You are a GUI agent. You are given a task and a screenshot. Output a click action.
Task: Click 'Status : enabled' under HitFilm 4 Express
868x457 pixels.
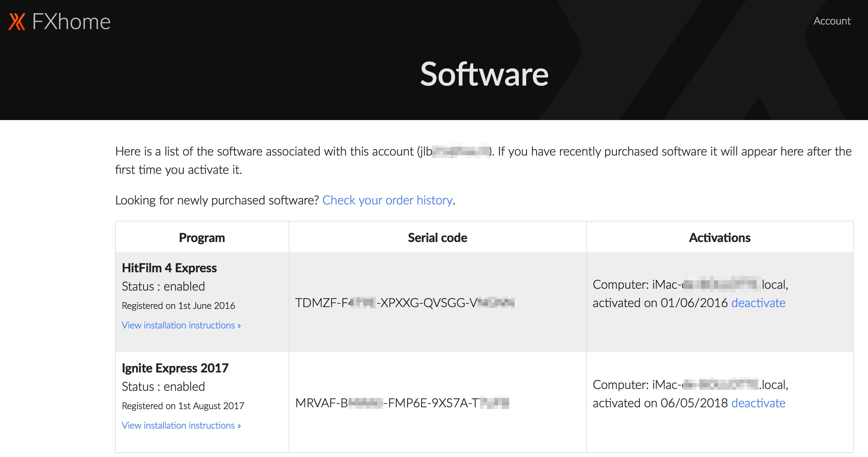pos(163,286)
